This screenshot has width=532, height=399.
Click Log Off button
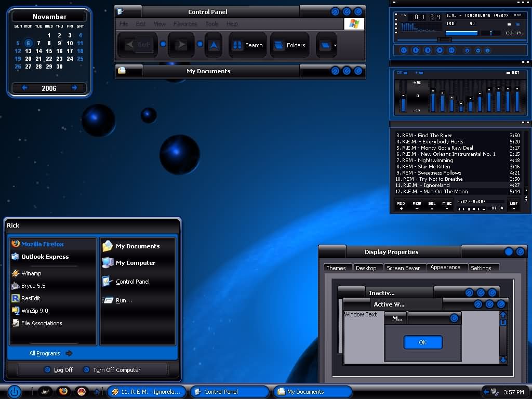(58, 370)
